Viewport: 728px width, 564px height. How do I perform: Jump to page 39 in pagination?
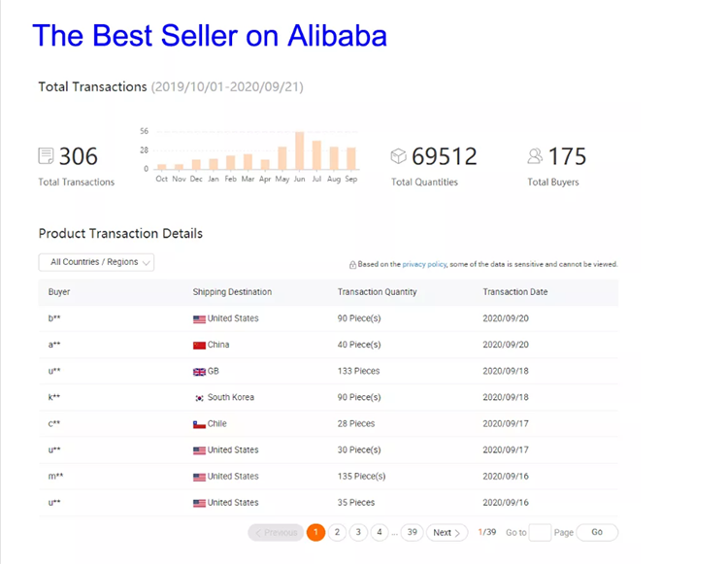pyautogui.click(x=413, y=533)
